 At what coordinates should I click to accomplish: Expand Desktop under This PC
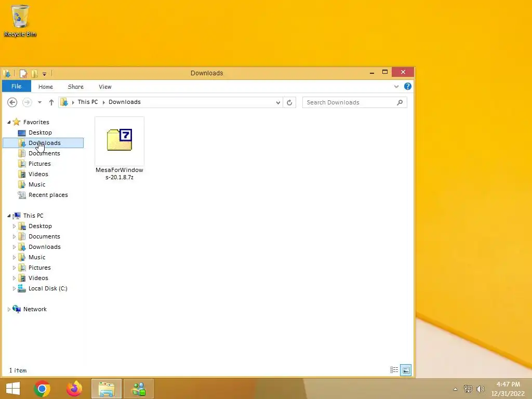[14, 227]
